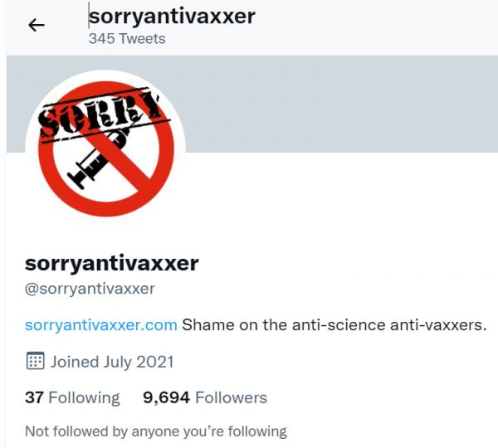Image resolution: width=498 pixels, height=448 pixels.
Task: Click the word Followers next to 9,694
Action: [x=232, y=397]
